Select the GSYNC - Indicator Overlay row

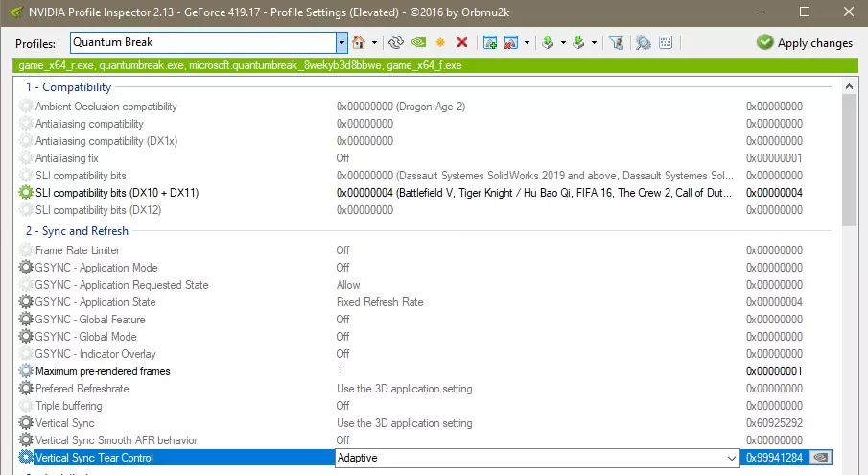(x=425, y=354)
